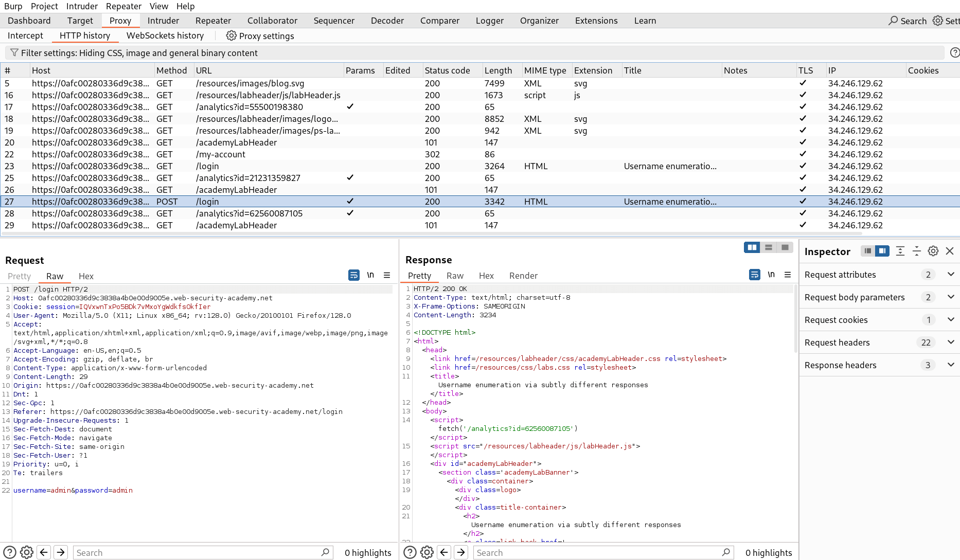Switch to the WebSockets history tab

point(165,35)
